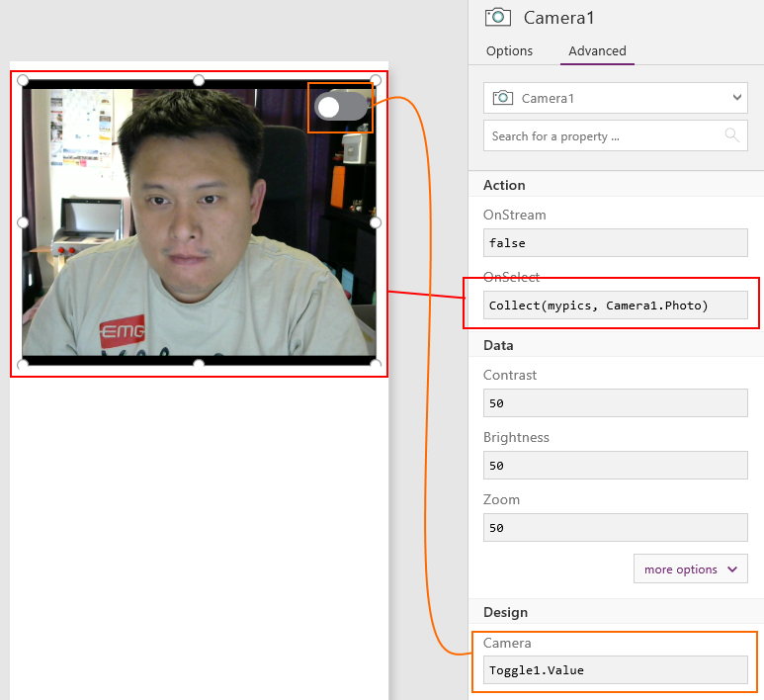Expand the "more options" section
The height and width of the screenshot is (700, 764).
click(690, 569)
